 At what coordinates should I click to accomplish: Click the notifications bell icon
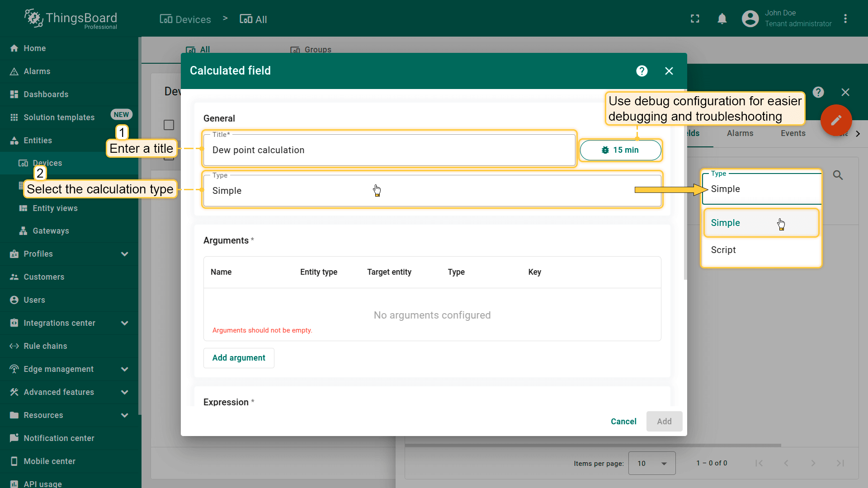[x=722, y=19]
